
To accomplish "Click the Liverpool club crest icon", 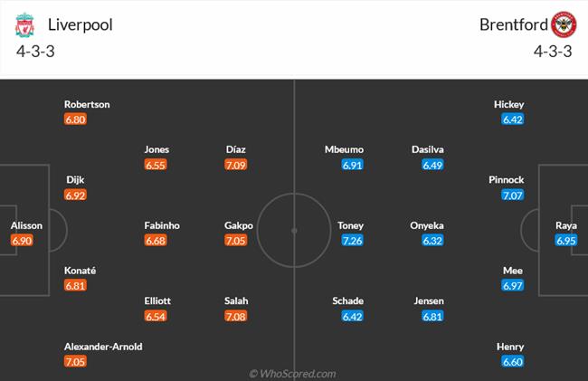I will (24, 24).
